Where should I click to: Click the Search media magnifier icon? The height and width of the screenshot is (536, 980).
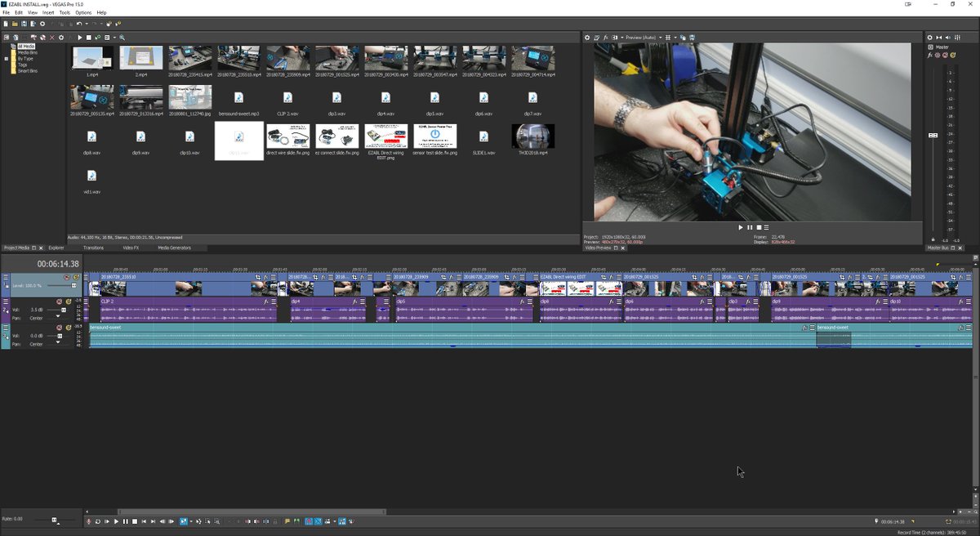122,38
